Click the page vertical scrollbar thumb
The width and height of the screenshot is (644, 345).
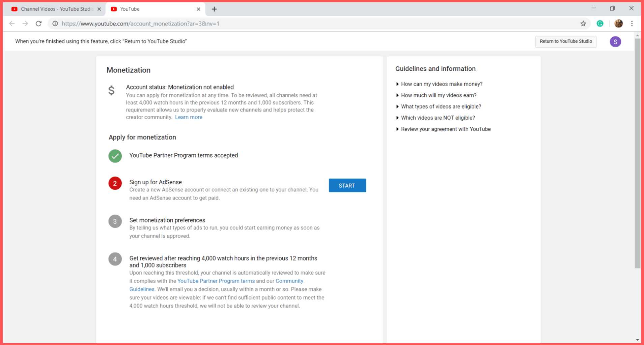point(637,153)
